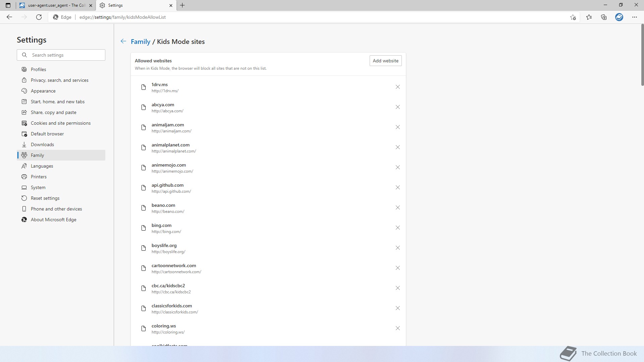This screenshot has width=644, height=362.
Task: Open System settings
Action: click(x=61, y=187)
